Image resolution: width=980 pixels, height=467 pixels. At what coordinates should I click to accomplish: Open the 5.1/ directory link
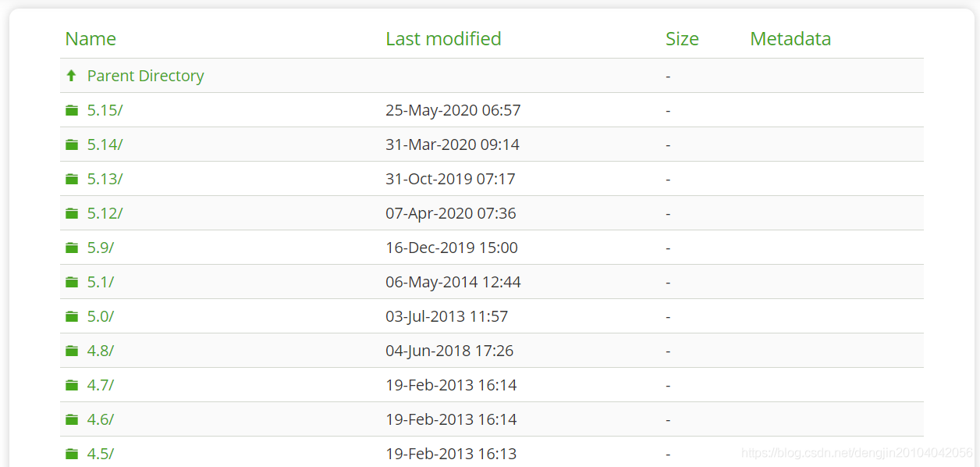tap(100, 282)
